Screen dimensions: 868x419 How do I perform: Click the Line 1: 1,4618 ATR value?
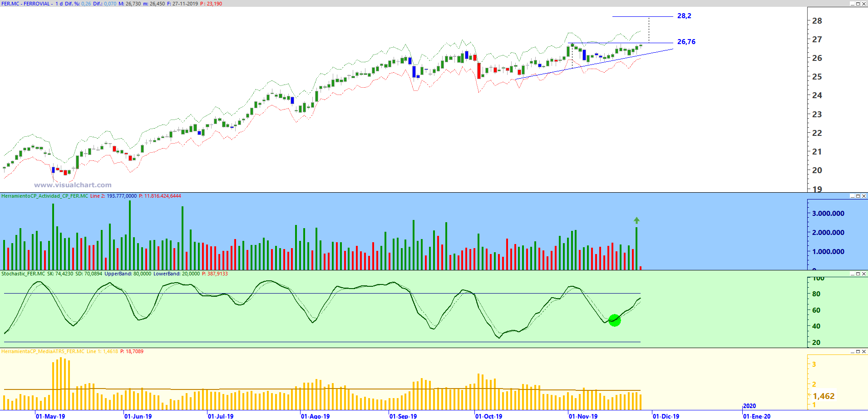102,351
